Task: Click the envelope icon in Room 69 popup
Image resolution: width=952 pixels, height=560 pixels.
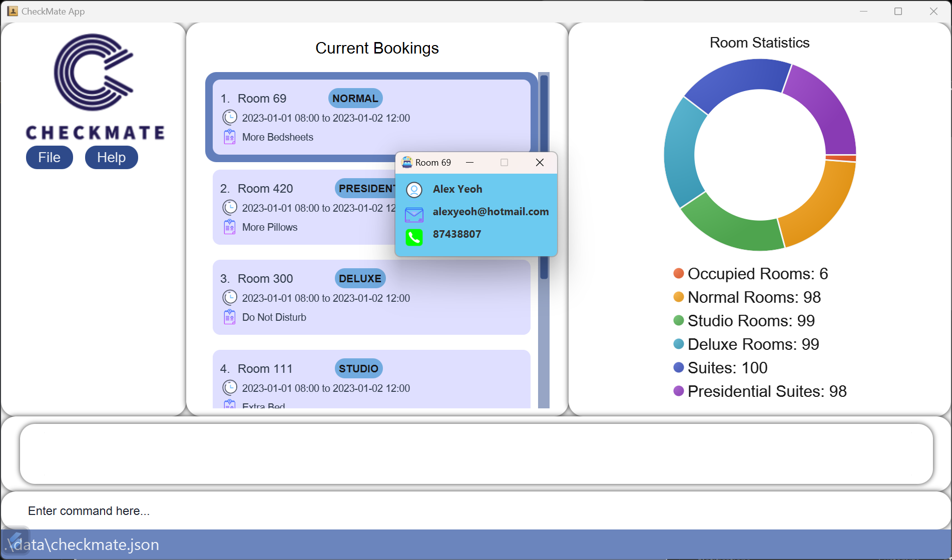Action: coord(414,215)
